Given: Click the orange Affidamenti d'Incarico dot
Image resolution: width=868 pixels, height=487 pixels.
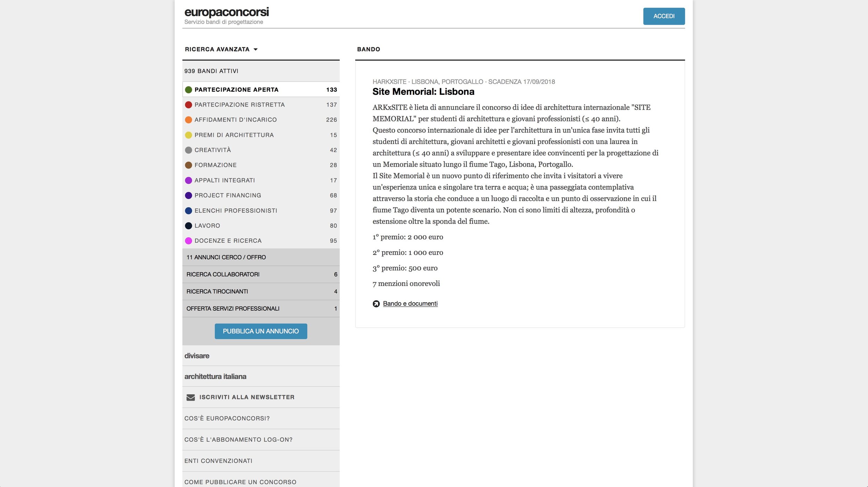Looking at the screenshot, I should point(189,120).
